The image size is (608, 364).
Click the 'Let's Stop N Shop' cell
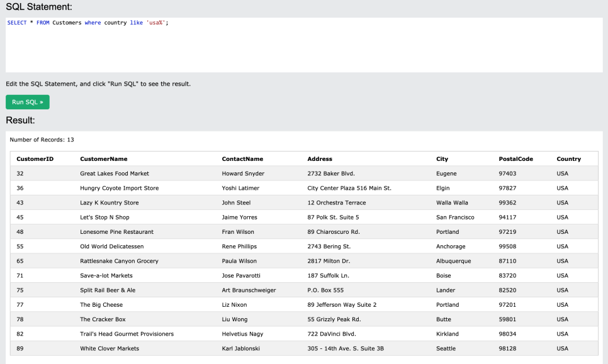[104, 218]
